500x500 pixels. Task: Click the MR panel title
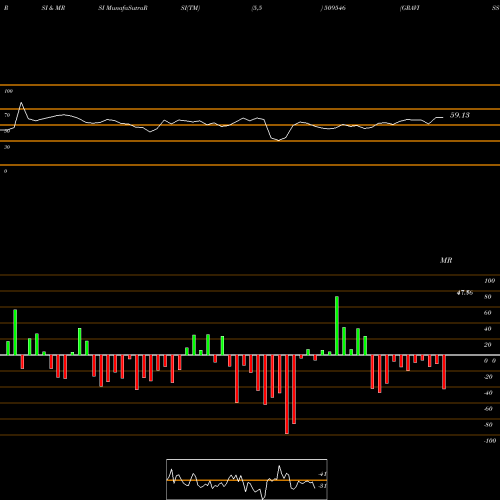click(x=446, y=260)
